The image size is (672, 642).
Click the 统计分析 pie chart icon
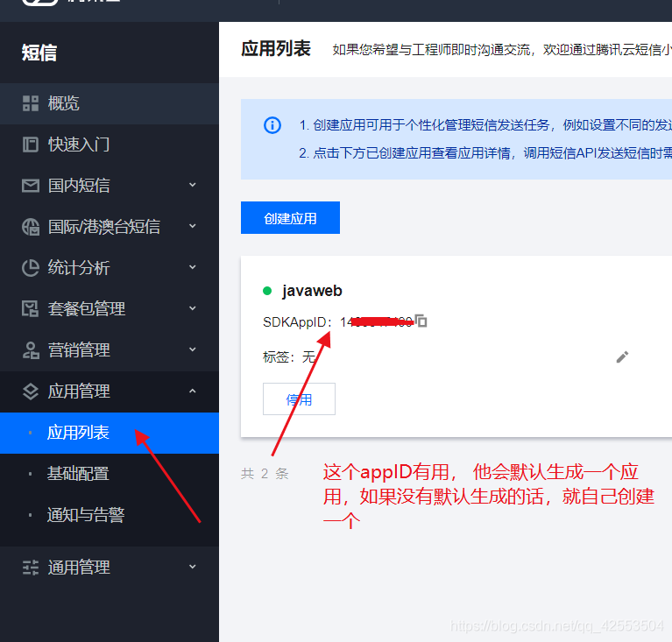[x=31, y=268]
